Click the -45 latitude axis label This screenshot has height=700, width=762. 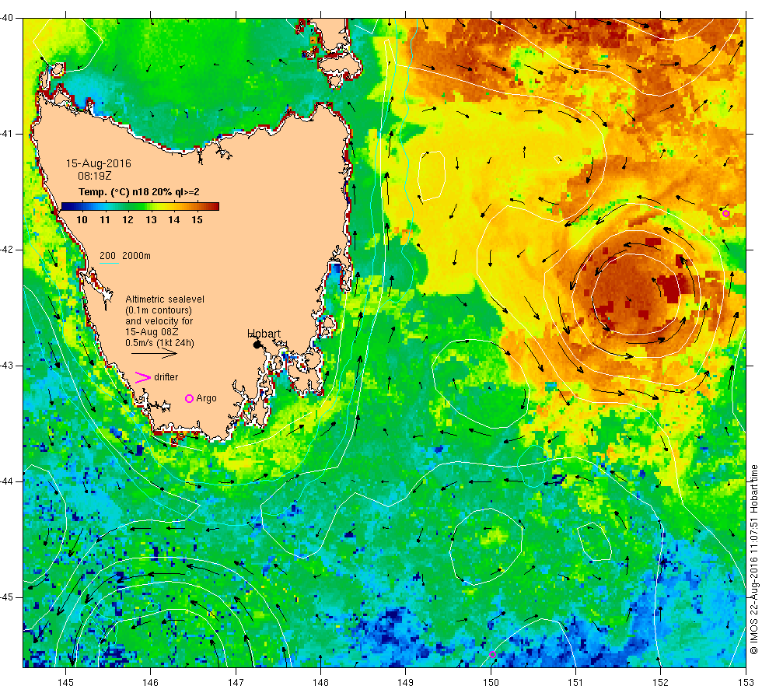(x=6, y=597)
